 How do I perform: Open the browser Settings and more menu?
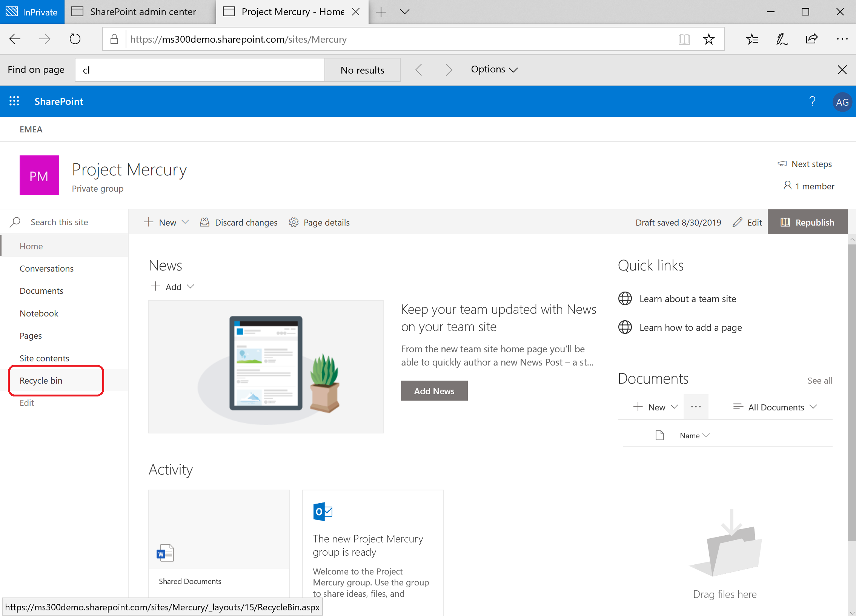pos(842,39)
